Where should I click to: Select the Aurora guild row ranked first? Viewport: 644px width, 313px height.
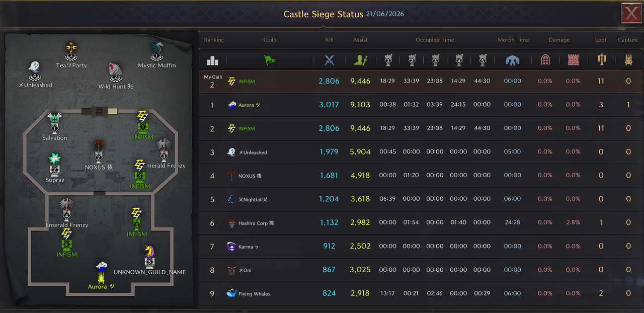click(421, 105)
